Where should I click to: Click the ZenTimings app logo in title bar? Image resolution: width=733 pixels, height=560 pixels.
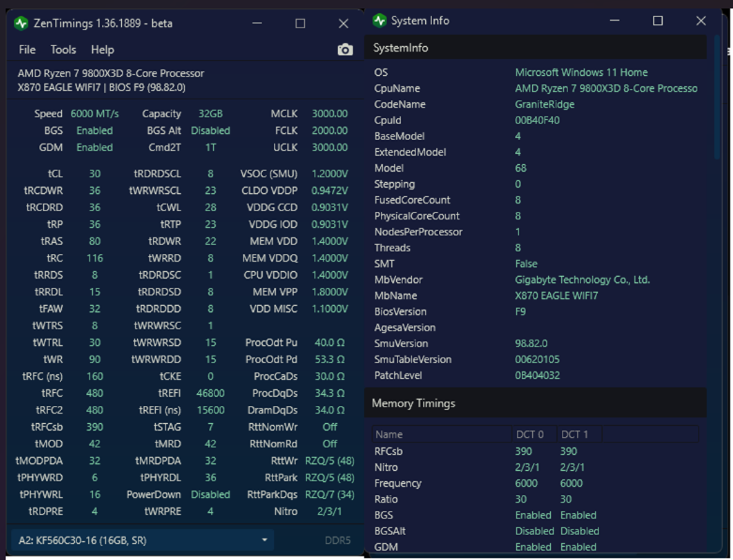click(21, 23)
